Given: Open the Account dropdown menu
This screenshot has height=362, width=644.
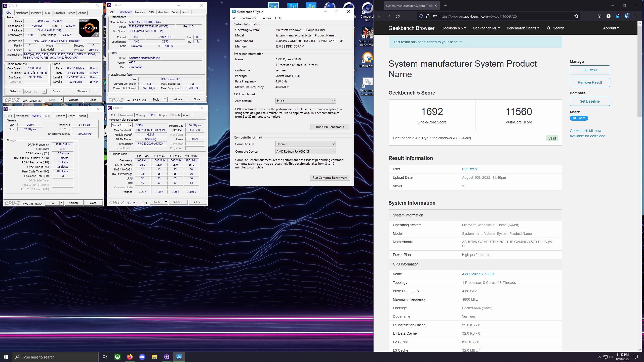Looking at the screenshot, I should (611, 28).
